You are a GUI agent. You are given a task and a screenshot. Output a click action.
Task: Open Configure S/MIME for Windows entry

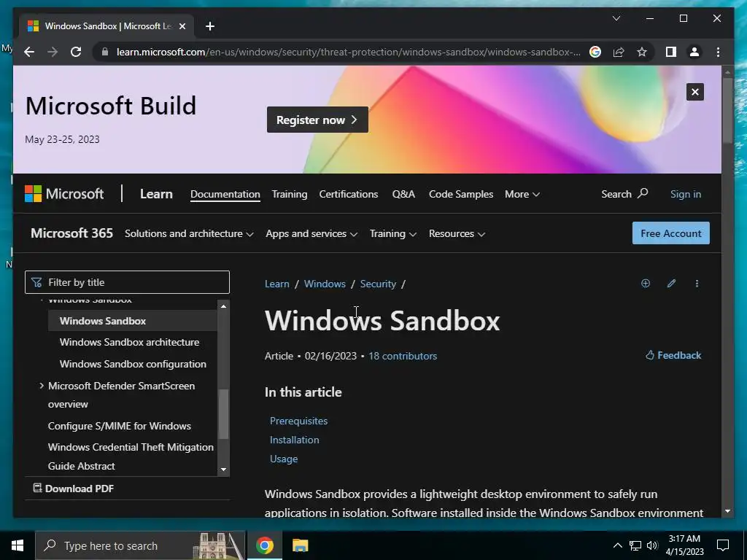tap(120, 426)
